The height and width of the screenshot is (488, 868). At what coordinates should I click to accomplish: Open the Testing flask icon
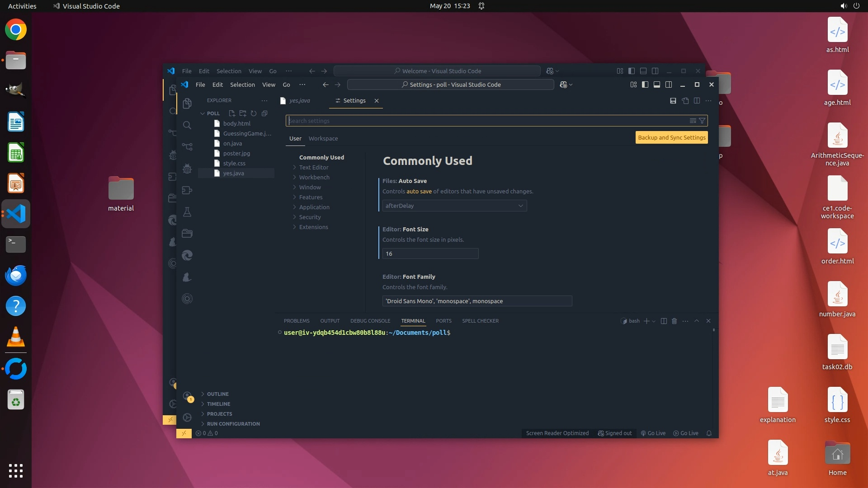pos(187,212)
